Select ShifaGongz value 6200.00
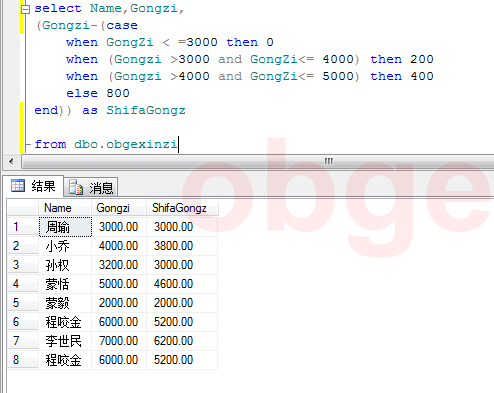 tap(182, 341)
